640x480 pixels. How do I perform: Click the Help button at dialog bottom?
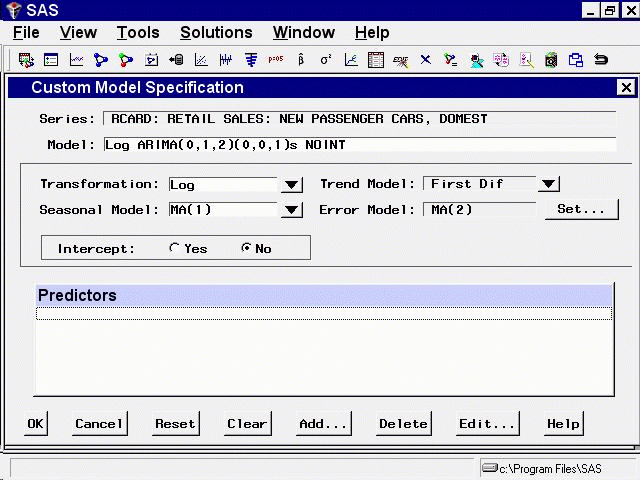coord(563,424)
